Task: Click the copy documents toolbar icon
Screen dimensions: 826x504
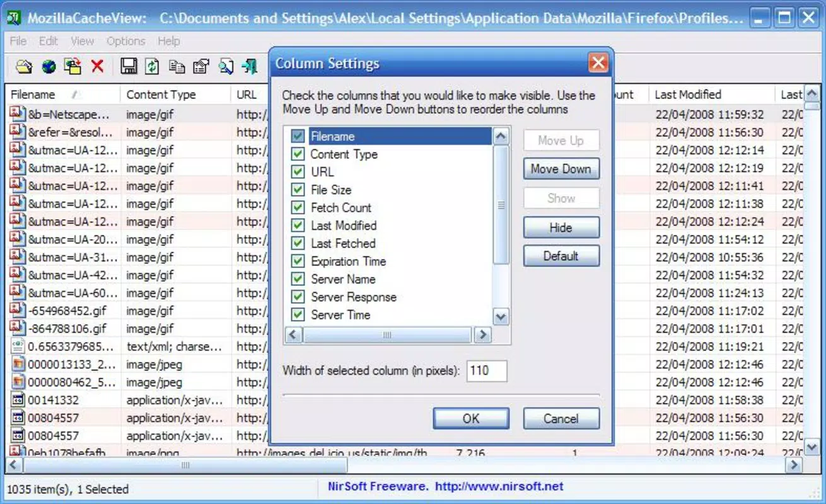Action: (177, 66)
